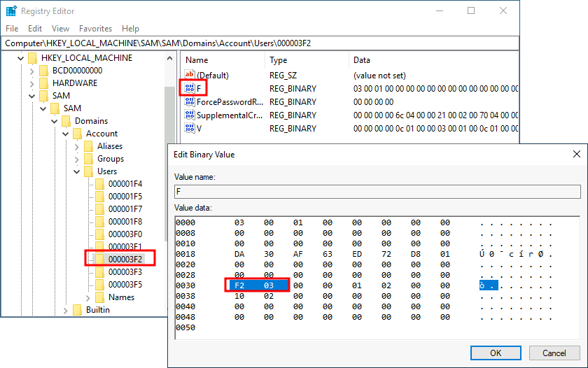The width and height of the screenshot is (588, 368).
Task: Expand the Aliases key
Action: [x=77, y=146]
